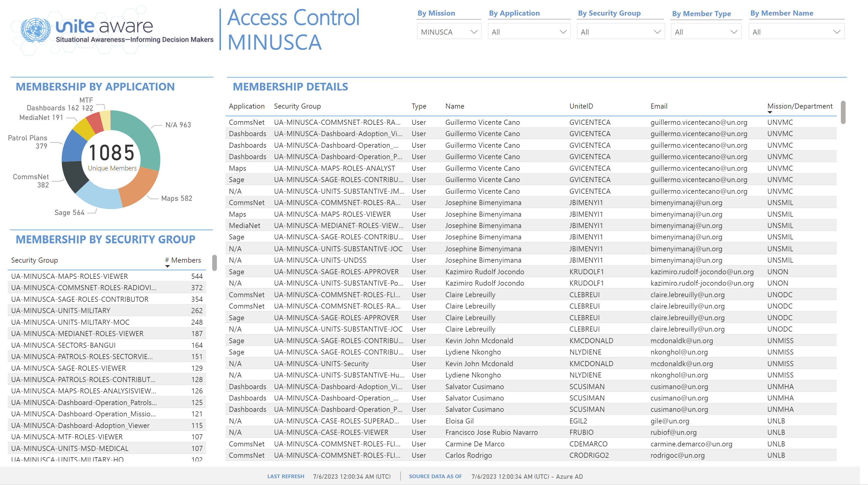Select UA-MINUSCA-COMMSNET-ROLES-RADIOVI... row

click(x=107, y=288)
